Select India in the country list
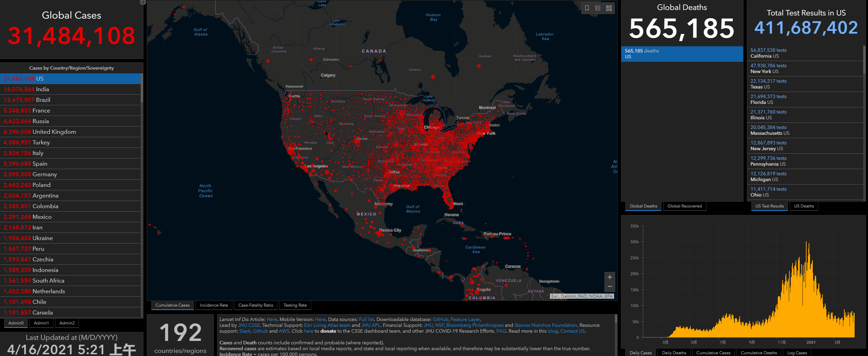 pyautogui.click(x=70, y=89)
